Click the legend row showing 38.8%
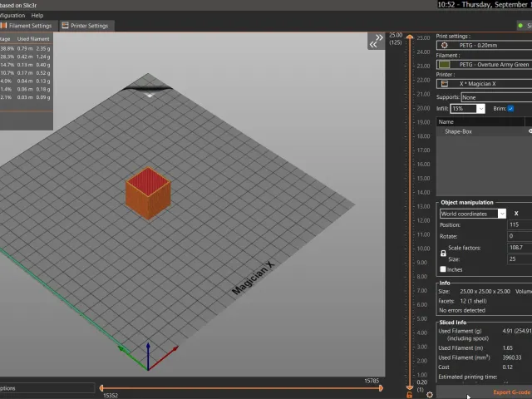This screenshot has width=532, height=399. coord(26,48)
